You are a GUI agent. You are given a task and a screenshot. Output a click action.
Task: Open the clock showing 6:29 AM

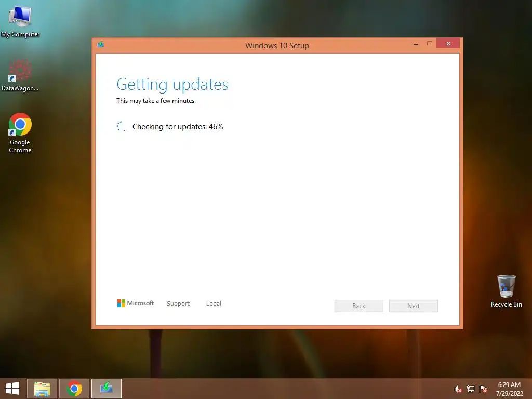[x=509, y=389]
